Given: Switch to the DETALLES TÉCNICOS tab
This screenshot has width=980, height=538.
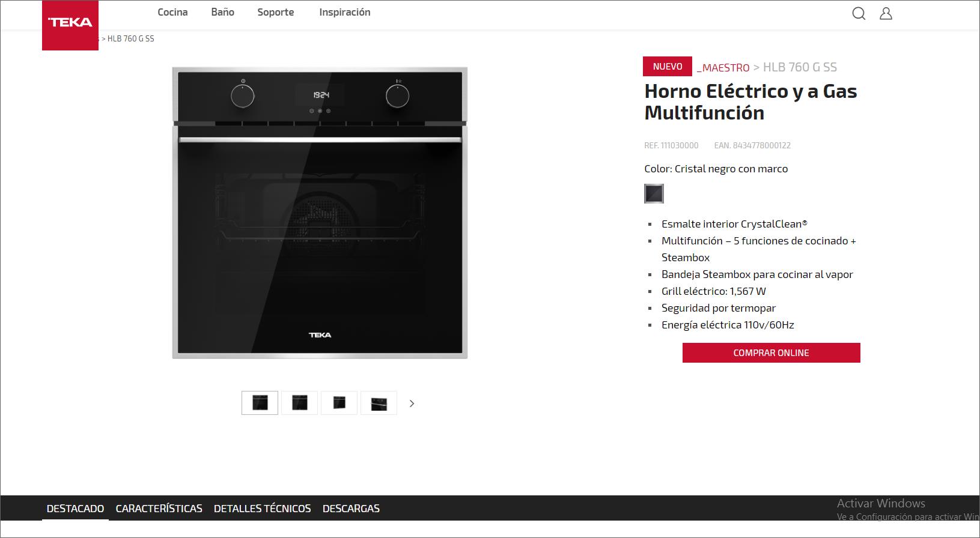Looking at the screenshot, I should (x=262, y=509).
